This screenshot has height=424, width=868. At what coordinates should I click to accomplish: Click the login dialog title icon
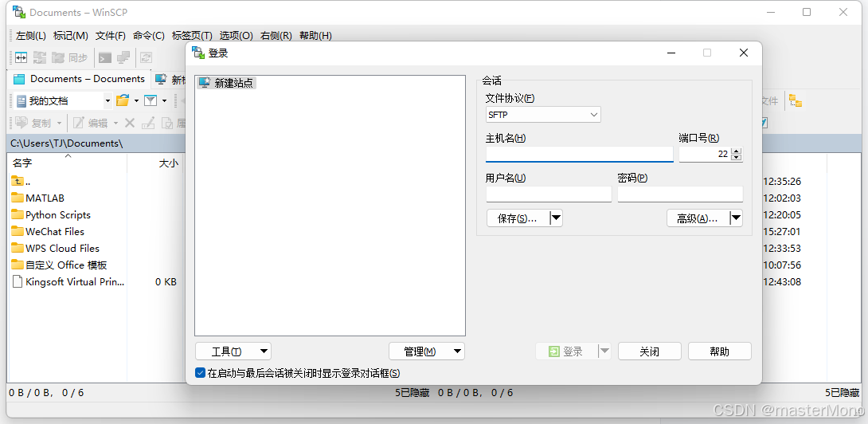click(x=197, y=53)
